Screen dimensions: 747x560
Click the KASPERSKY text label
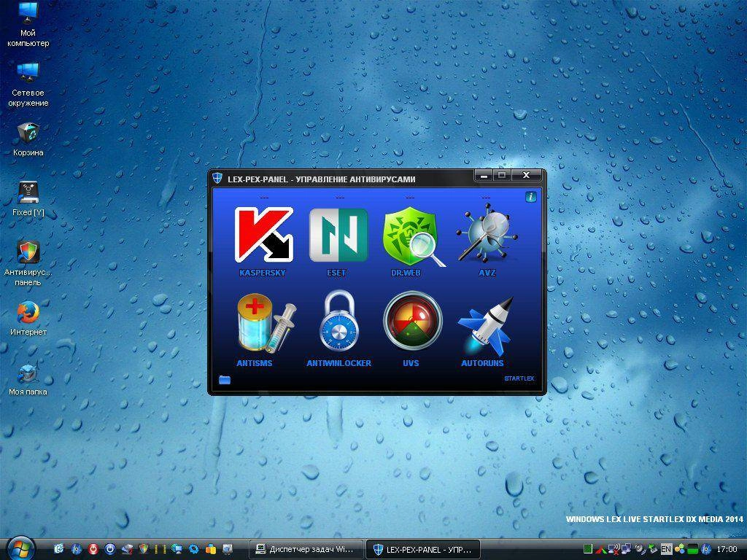[x=262, y=273]
